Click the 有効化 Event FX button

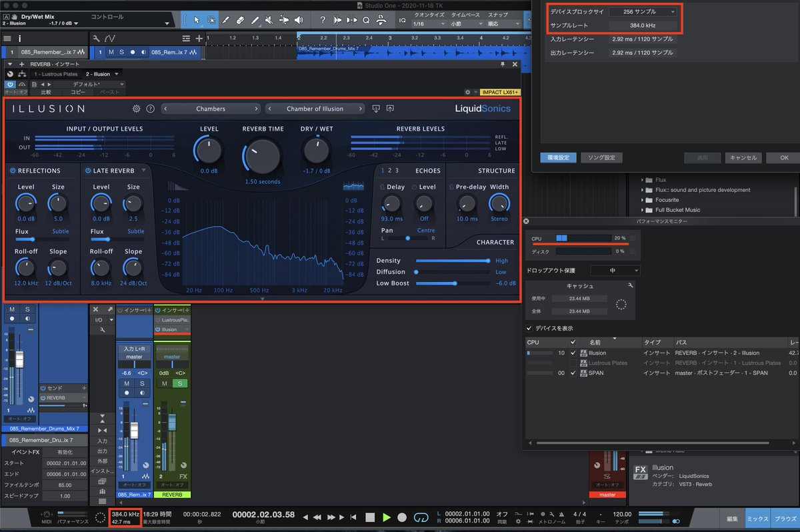pos(66,452)
